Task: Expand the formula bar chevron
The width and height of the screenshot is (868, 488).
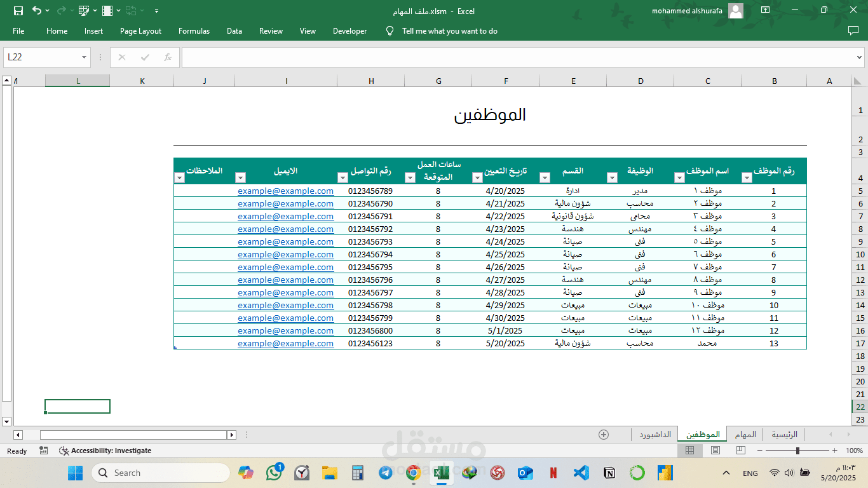Action: click(860, 57)
